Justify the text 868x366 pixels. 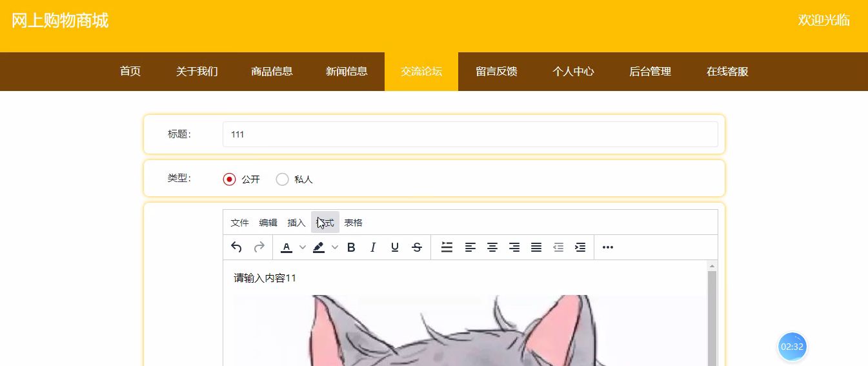click(536, 247)
